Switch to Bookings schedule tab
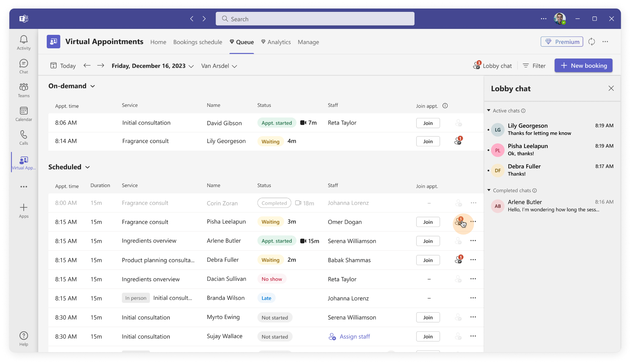The width and height of the screenshot is (632, 364). coord(197,42)
